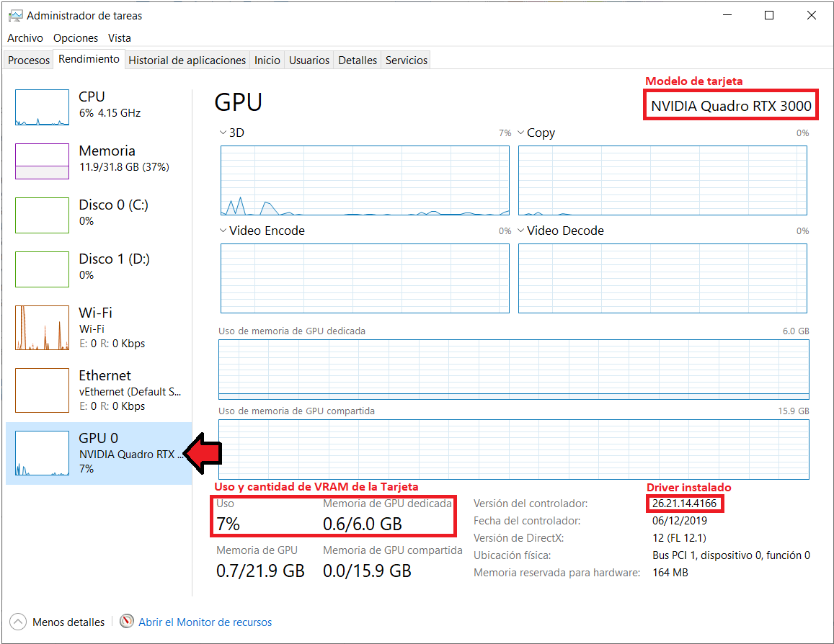Click the Resource Monitor icon
This screenshot has height=644, width=834.
pyautogui.click(x=127, y=621)
